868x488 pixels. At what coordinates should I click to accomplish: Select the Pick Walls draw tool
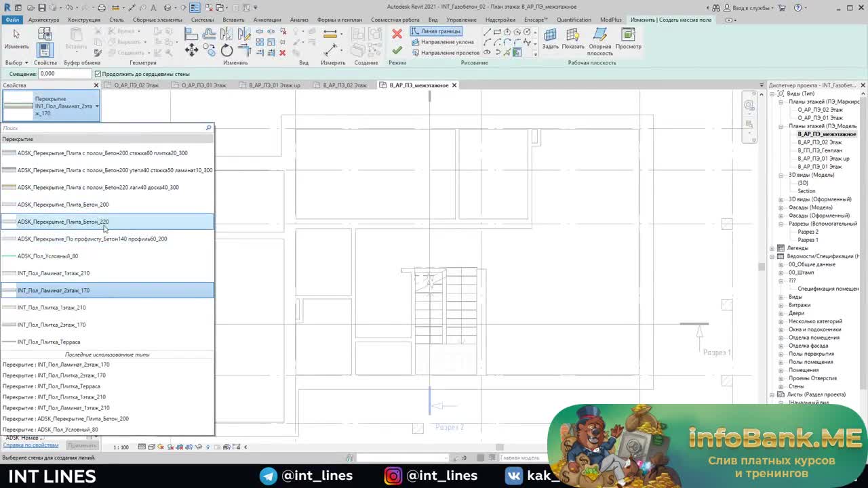(517, 52)
